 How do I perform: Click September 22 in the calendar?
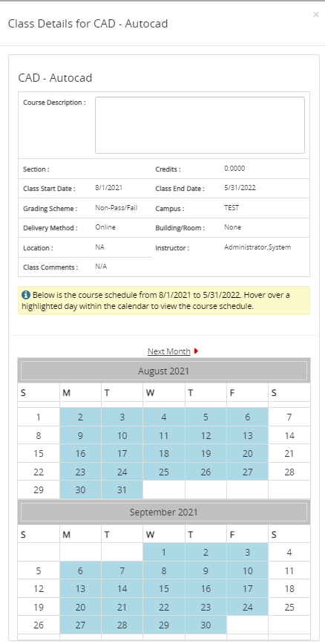click(x=164, y=607)
